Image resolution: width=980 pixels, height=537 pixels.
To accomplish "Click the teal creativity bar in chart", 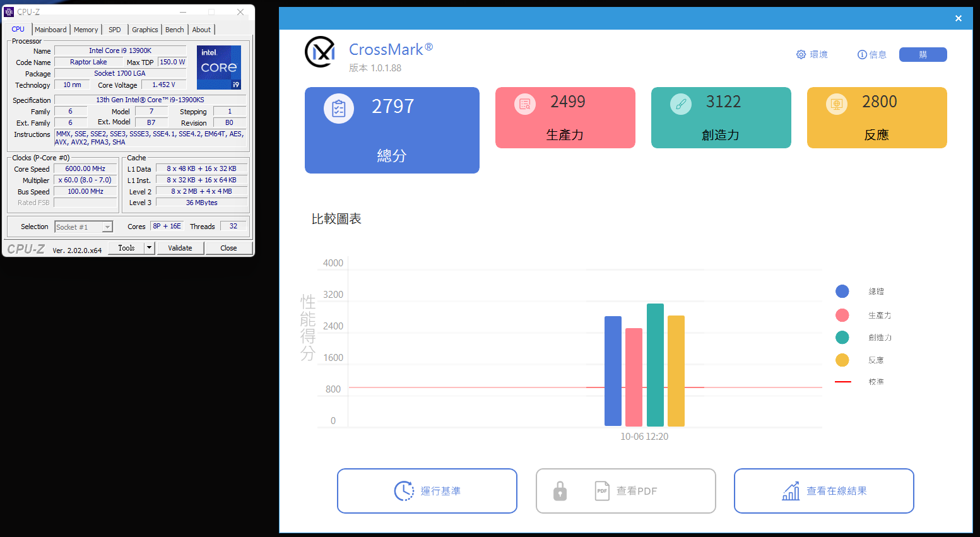I will (655, 365).
